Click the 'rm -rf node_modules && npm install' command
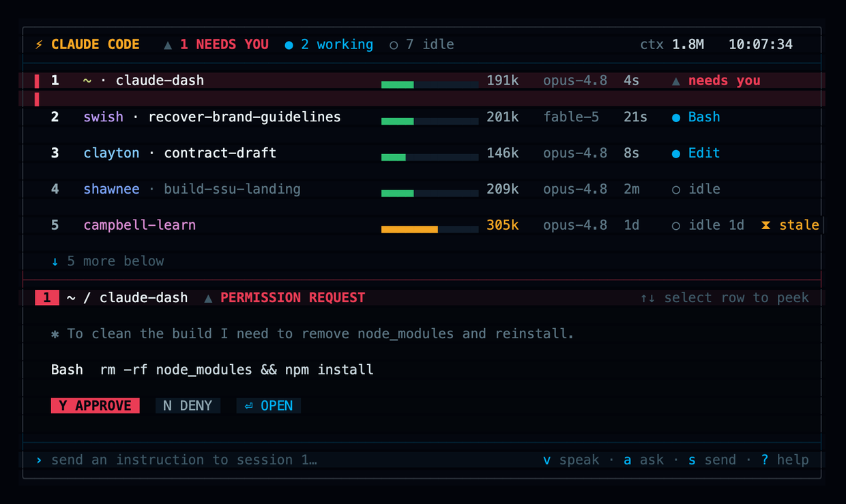 pyautogui.click(x=237, y=370)
